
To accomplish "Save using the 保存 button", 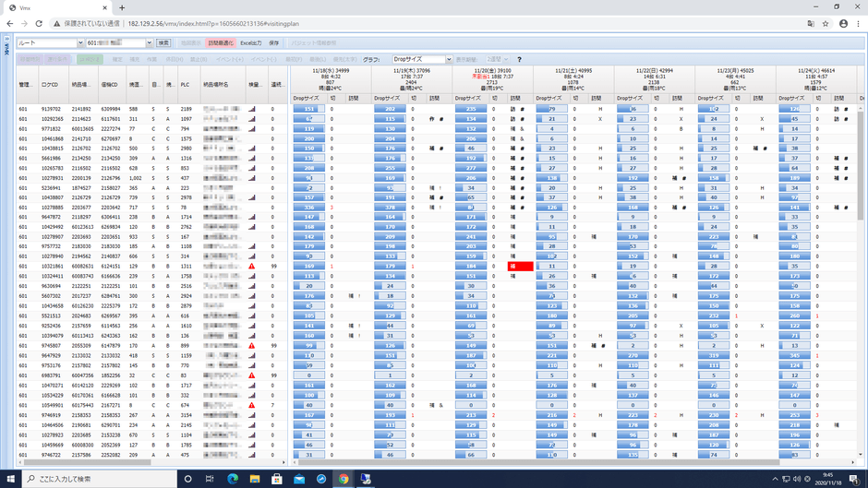I will click(274, 42).
